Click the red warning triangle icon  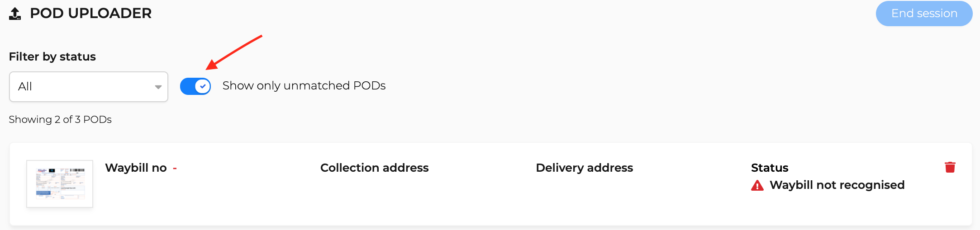(x=757, y=185)
